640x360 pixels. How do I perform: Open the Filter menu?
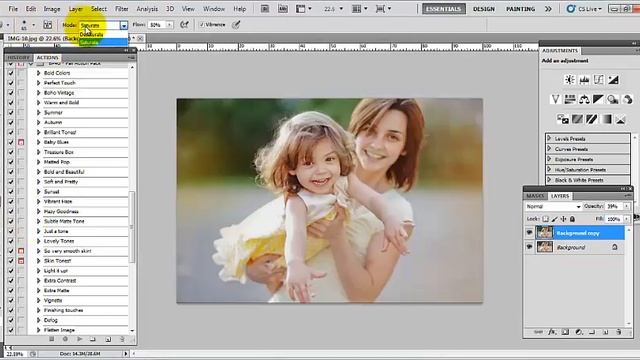tap(122, 9)
